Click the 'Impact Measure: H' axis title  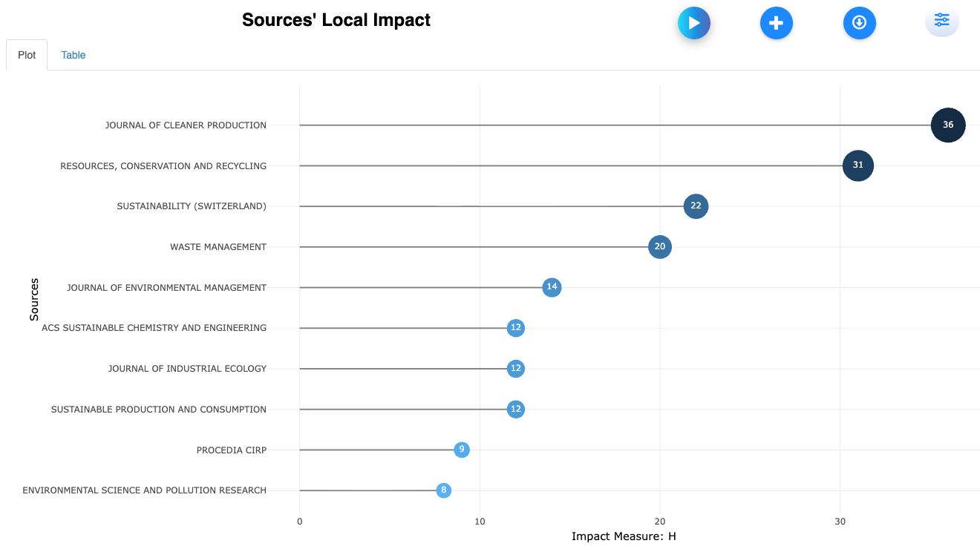pos(624,536)
